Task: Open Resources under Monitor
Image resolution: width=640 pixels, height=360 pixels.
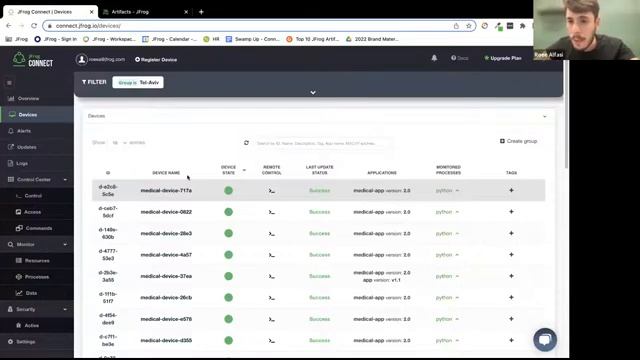Action: [x=37, y=260]
